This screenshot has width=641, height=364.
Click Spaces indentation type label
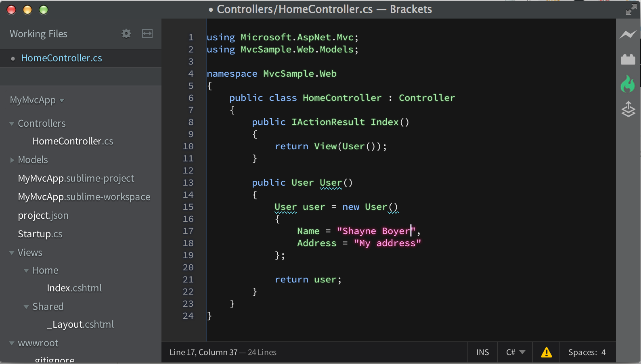click(582, 352)
